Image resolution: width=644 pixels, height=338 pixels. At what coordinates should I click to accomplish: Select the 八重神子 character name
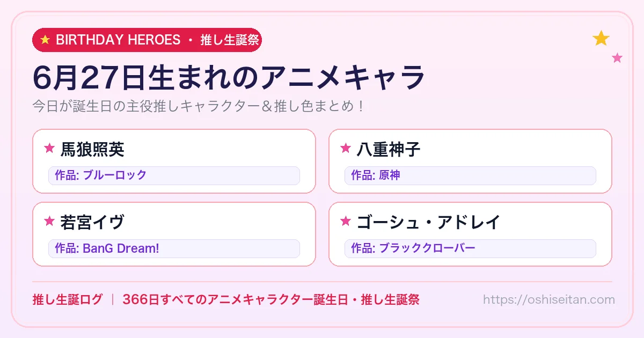(x=389, y=149)
